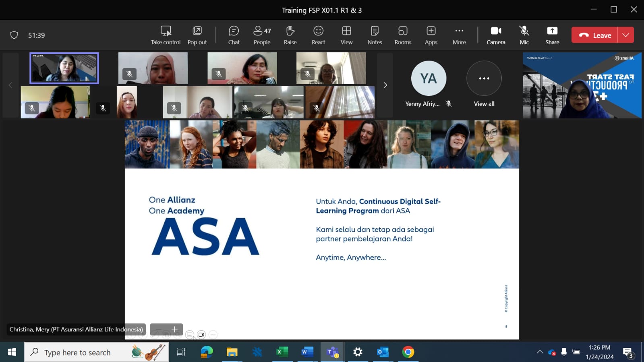Raise your hand in the meeting
This screenshot has width=644, height=362.
click(x=290, y=35)
